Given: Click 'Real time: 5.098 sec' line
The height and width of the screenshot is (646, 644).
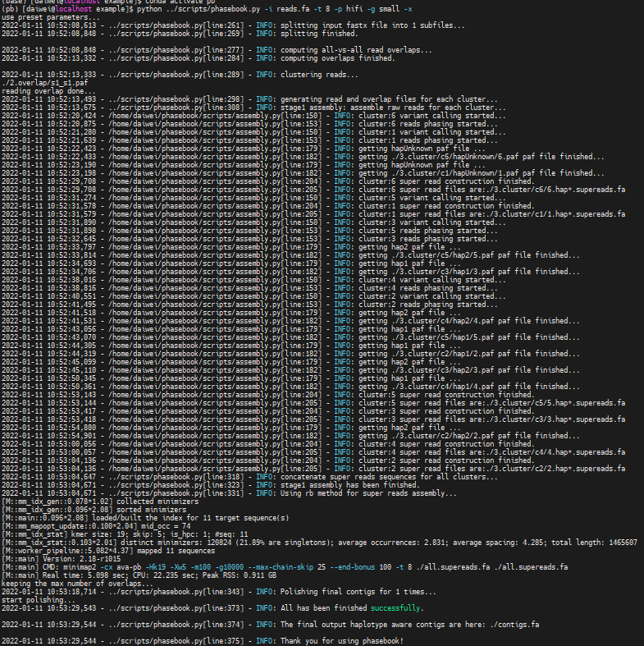Looking at the screenshot, I should click(139, 576).
